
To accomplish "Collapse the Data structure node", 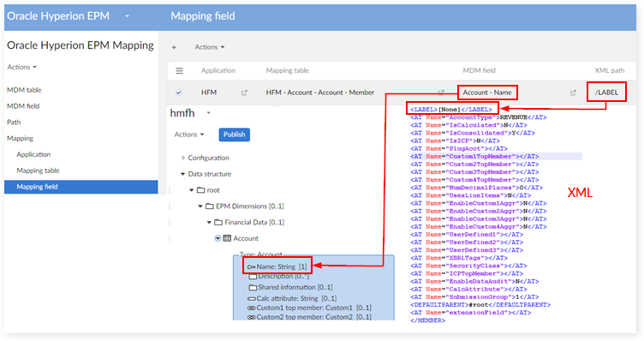I will tap(182, 174).
